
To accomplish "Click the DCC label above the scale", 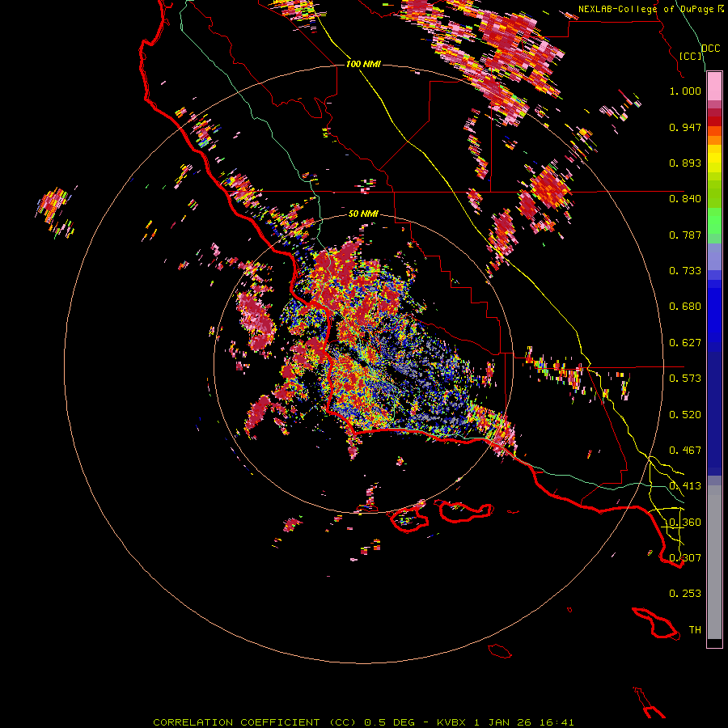I will (x=710, y=49).
